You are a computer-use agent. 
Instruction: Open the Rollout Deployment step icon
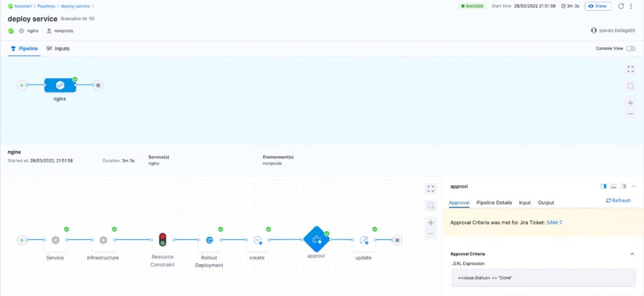(x=209, y=240)
